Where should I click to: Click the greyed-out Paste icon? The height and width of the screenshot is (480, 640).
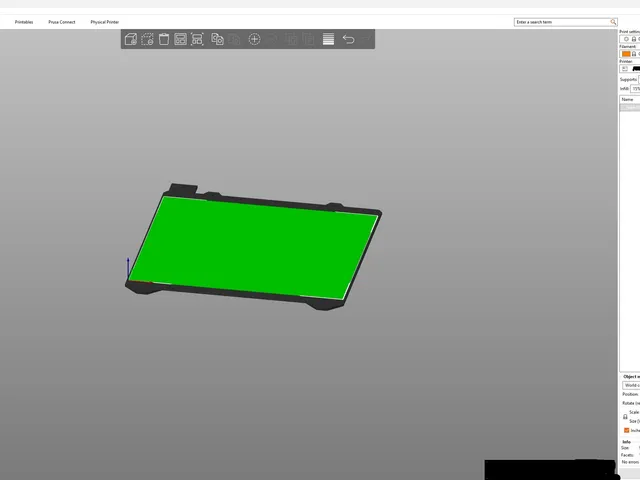pos(234,39)
